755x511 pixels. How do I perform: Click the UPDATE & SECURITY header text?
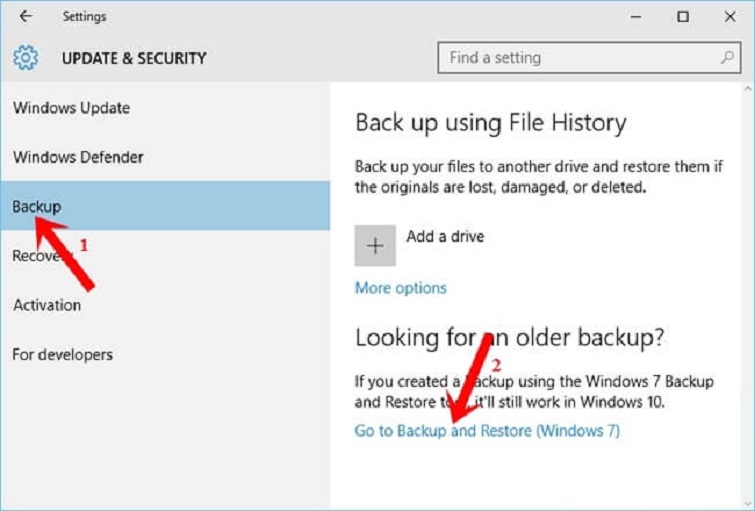[x=134, y=58]
